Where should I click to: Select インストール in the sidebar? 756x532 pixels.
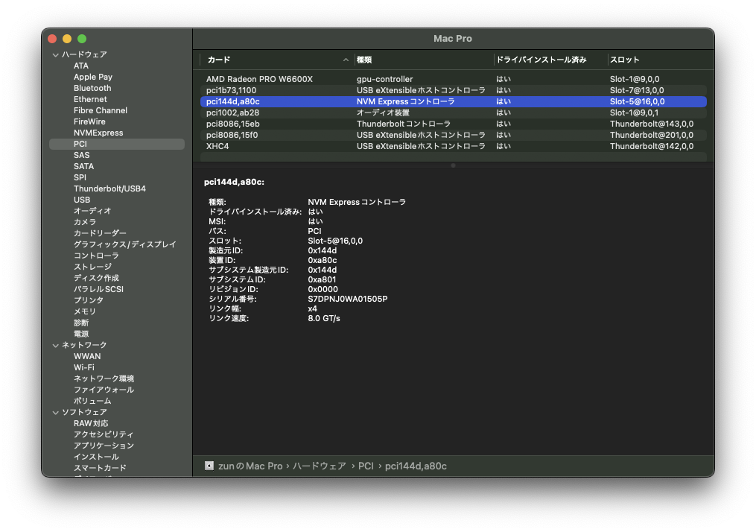96,457
